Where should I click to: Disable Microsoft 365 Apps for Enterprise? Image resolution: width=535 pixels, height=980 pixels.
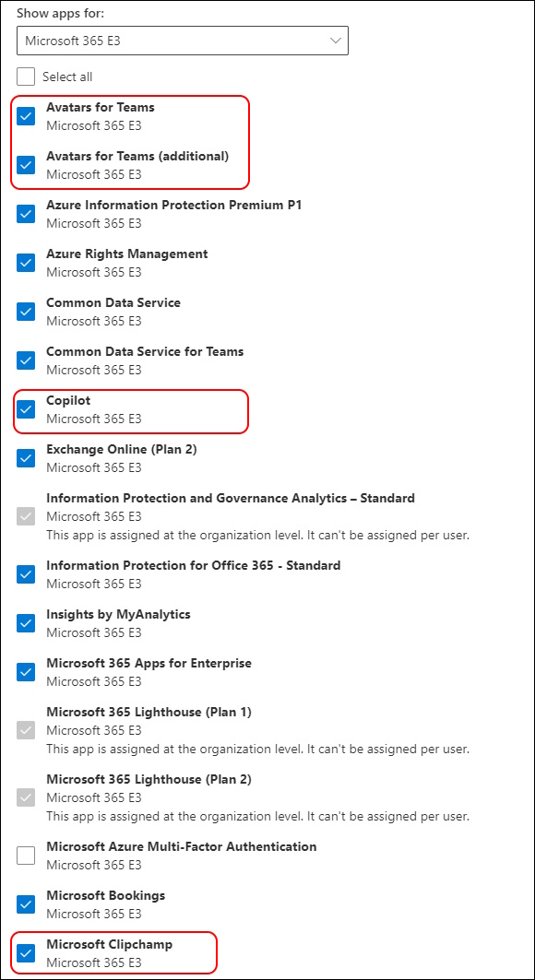pyautogui.click(x=26, y=672)
